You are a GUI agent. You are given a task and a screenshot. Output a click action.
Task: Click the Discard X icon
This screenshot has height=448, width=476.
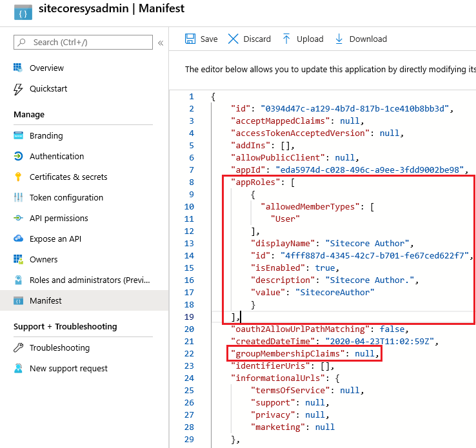(x=233, y=39)
